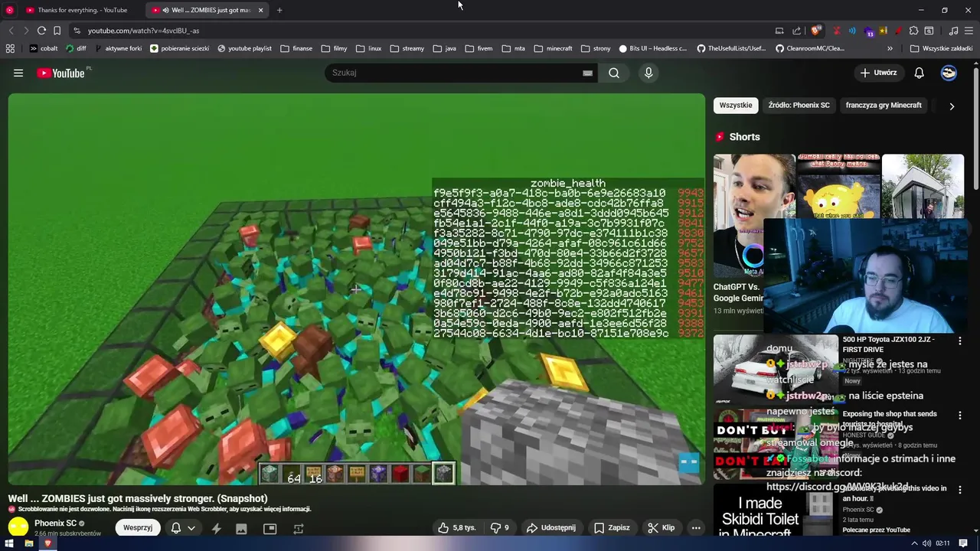Open the share icon in address bar
This screenshot has width=980, height=551.
coord(797,31)
